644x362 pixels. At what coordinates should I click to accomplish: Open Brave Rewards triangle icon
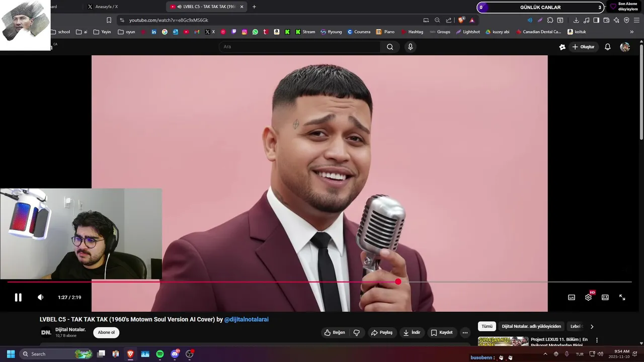tap(472, 20)
